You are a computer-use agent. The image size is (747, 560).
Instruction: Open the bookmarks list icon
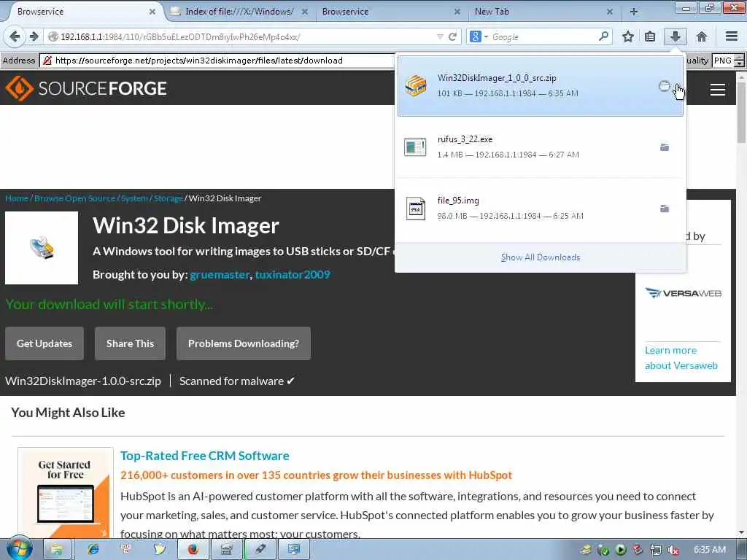point(650,36)
